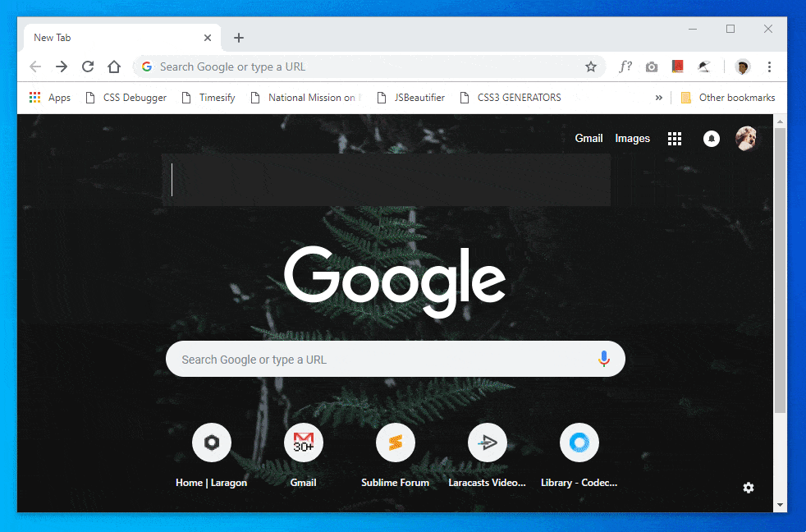Open the Library - Codec shortcut
The width and height of the screenshot is (806, 532).
tap(579, 455)
